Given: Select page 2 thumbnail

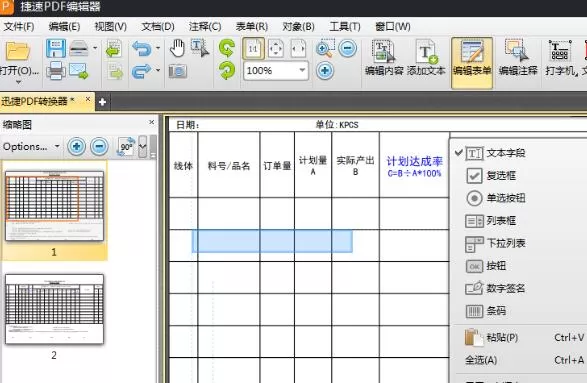Looking at the screenshot, I should [x=54, y=309].
